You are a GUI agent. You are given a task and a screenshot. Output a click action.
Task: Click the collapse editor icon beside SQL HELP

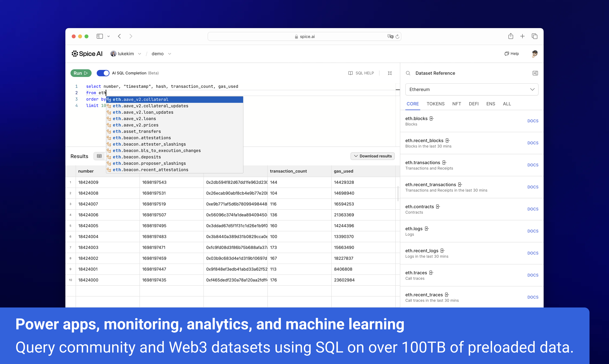pos(390,73)
